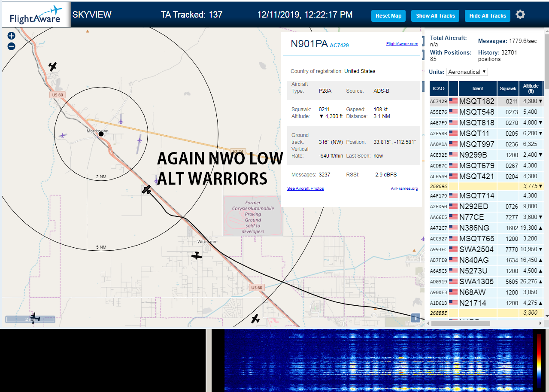Screen dimensions: 549x392
Task: Click the US flag in the N386NG row
Action: pos(453,228)
